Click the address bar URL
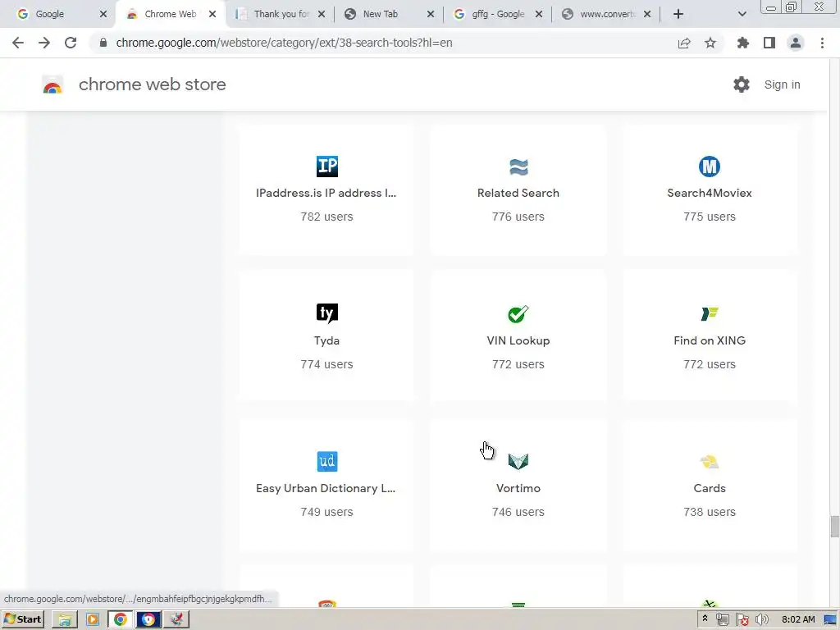The width and height of the screenshot is (840, 630). coord(284,43)
